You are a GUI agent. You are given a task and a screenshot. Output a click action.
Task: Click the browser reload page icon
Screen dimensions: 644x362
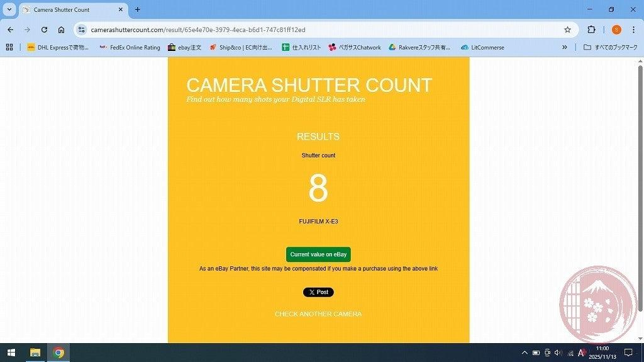click(x=44, y=30)
